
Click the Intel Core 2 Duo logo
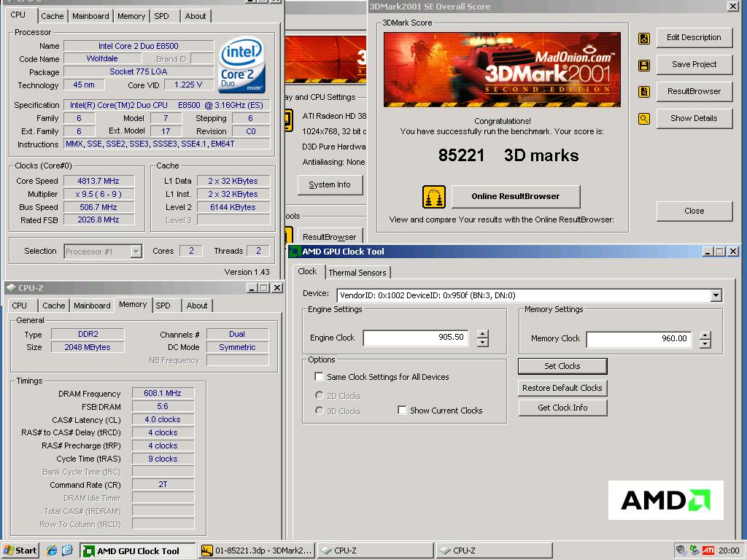tap(241, 65)
